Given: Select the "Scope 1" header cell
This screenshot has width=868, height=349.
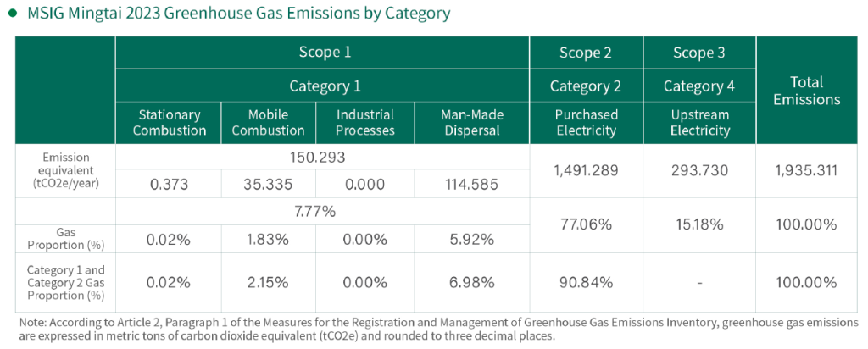Looking at the screenshot, I should 322,53.
